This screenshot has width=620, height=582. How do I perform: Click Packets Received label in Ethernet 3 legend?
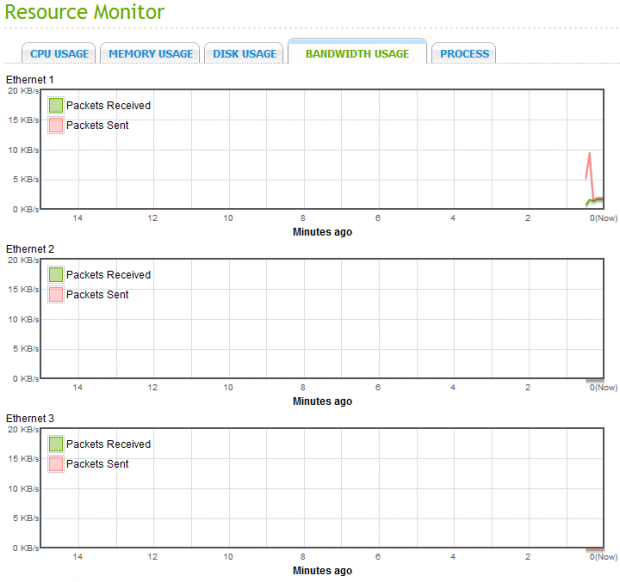(x=108, y=444)
